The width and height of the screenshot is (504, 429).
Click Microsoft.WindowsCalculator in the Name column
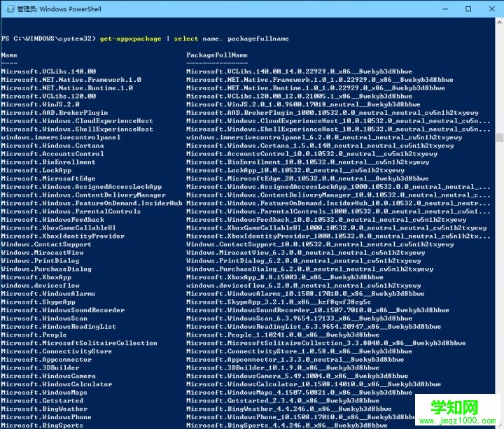[x=57, y=384]
